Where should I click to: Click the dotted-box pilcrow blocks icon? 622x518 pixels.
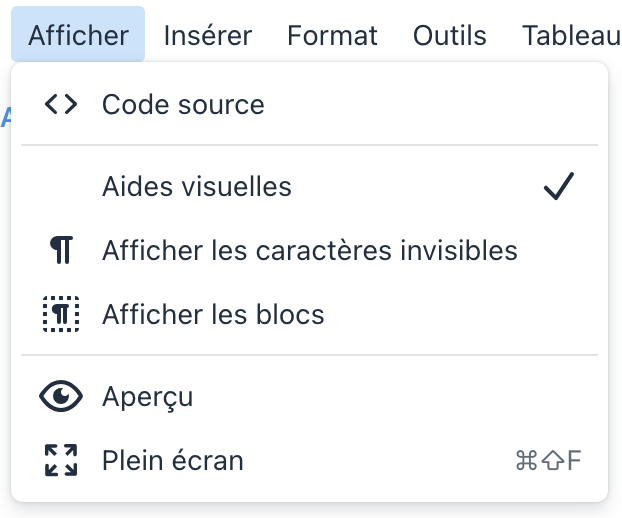pos(61,315)
